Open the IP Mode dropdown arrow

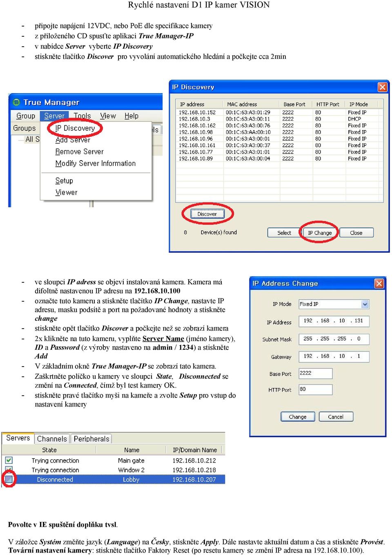click(365, 304)
